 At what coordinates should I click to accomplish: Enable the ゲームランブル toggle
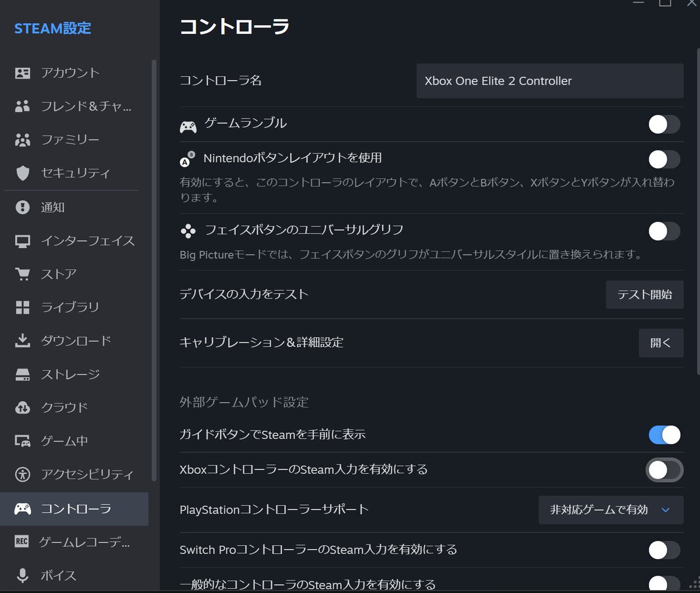pyautogui.click(x=664, y=124)
